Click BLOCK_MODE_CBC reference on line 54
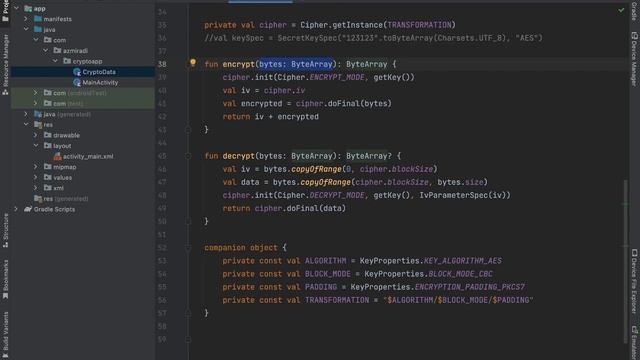 coord(460,274)
